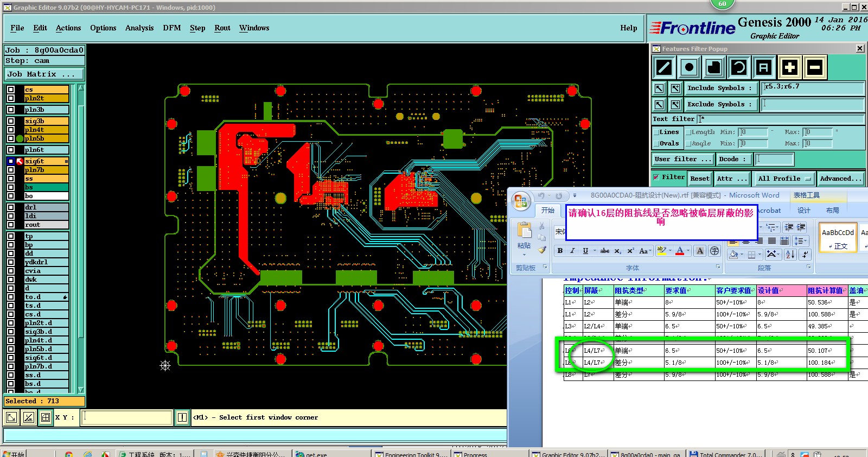Enable the Lines checkbox in filter popup
The width and height of the screenshot is (868, 457).
[656, 132]
